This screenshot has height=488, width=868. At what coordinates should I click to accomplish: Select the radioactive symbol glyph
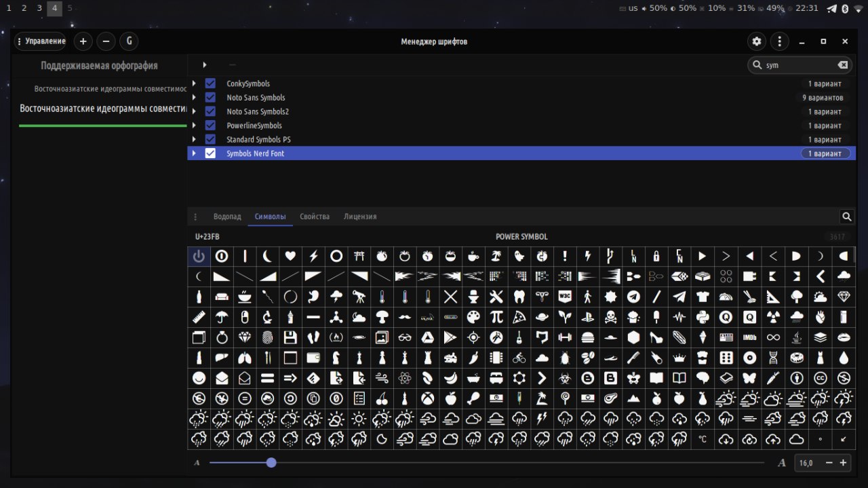772,317
